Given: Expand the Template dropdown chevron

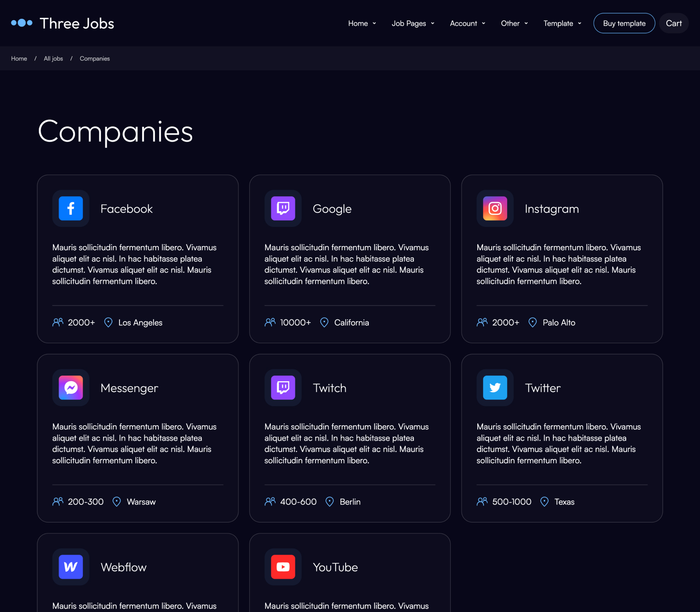Looking at the screenshot, I should pos(580,23).
